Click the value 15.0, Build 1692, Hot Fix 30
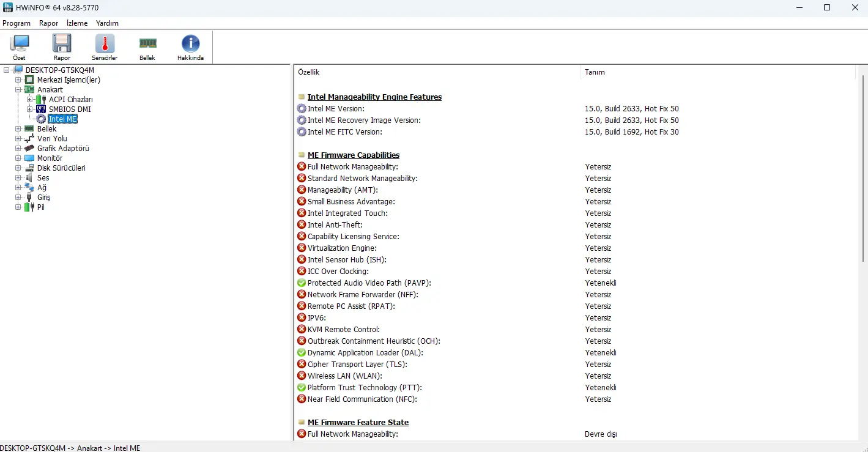 632,132
